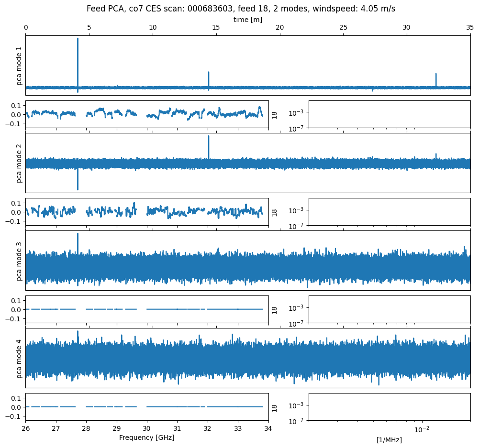Image resolution: width=479 pixels, height=448 pixels.
Task: Click the 20 tick on the time axis
Action: (279, 28)
